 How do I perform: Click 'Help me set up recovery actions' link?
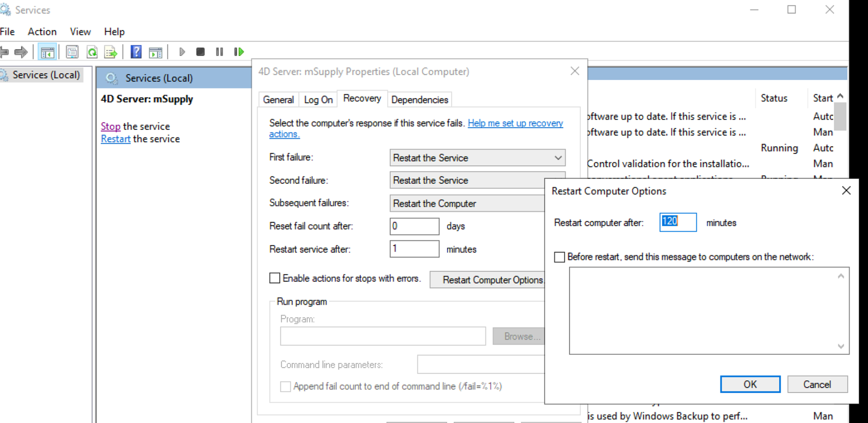pyautogui.click(x=515, y=123)
